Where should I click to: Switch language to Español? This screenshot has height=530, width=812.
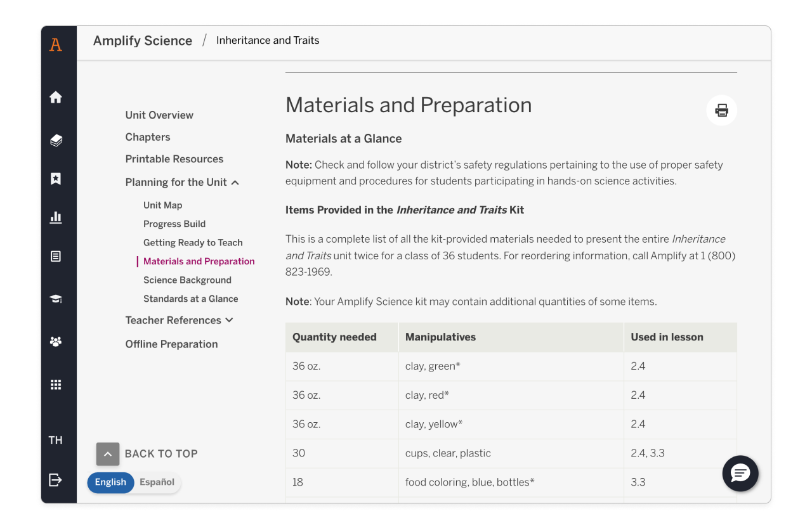(x=157, y=482)
